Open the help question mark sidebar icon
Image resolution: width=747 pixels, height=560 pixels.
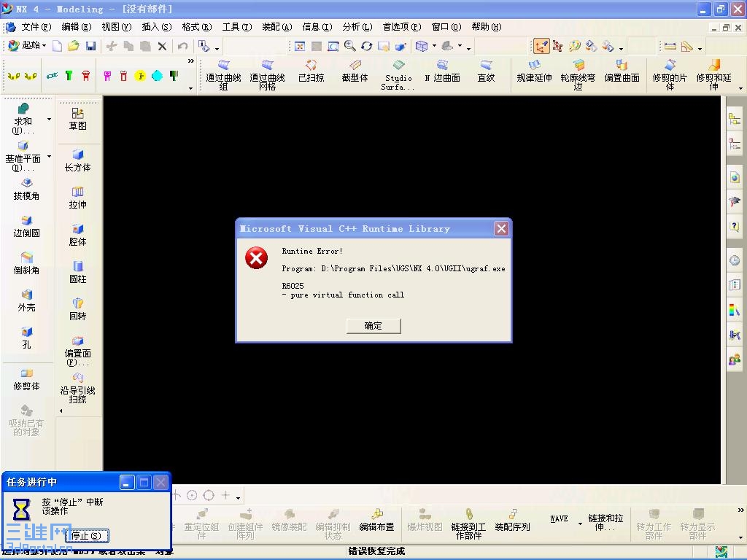point(735,226)
